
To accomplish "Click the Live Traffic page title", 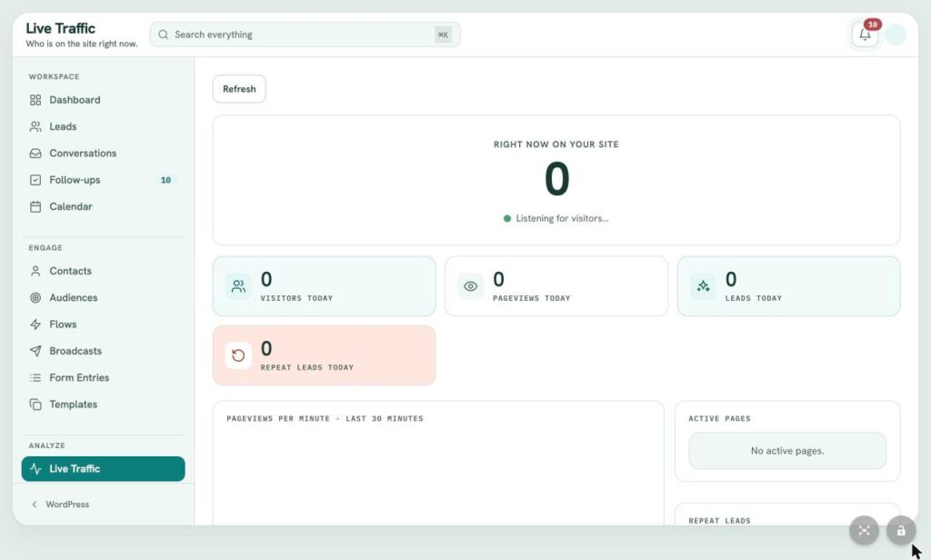I will coord(60,28).
